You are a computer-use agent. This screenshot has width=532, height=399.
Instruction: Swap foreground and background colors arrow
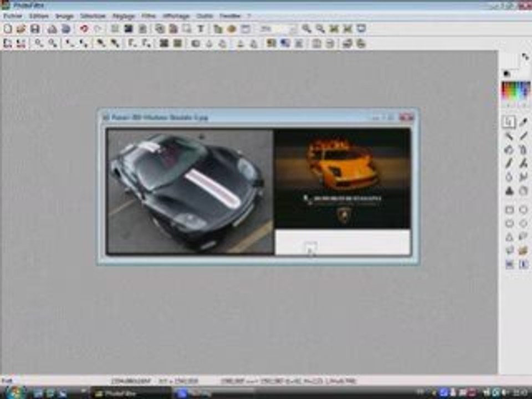(525, 57)
